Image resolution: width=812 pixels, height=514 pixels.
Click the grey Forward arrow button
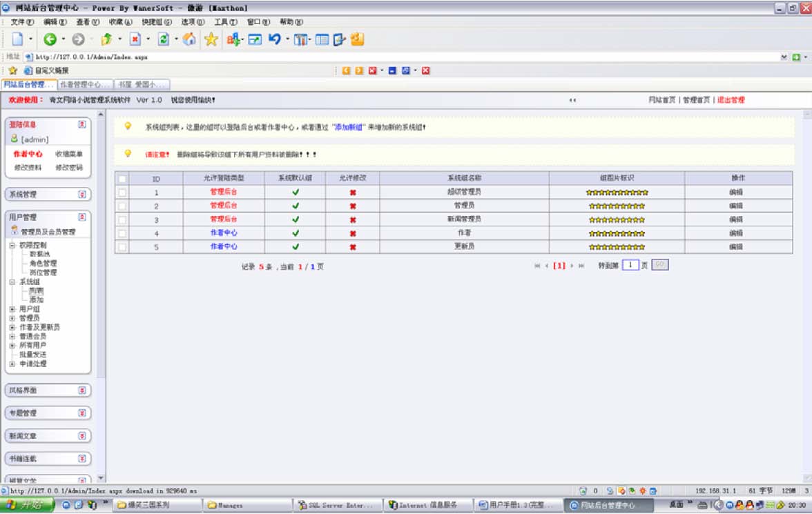[78, 39]
